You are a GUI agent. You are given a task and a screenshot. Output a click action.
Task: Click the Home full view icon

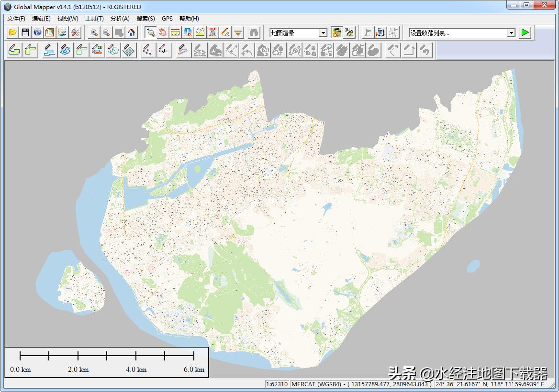(x=132, y=33)
